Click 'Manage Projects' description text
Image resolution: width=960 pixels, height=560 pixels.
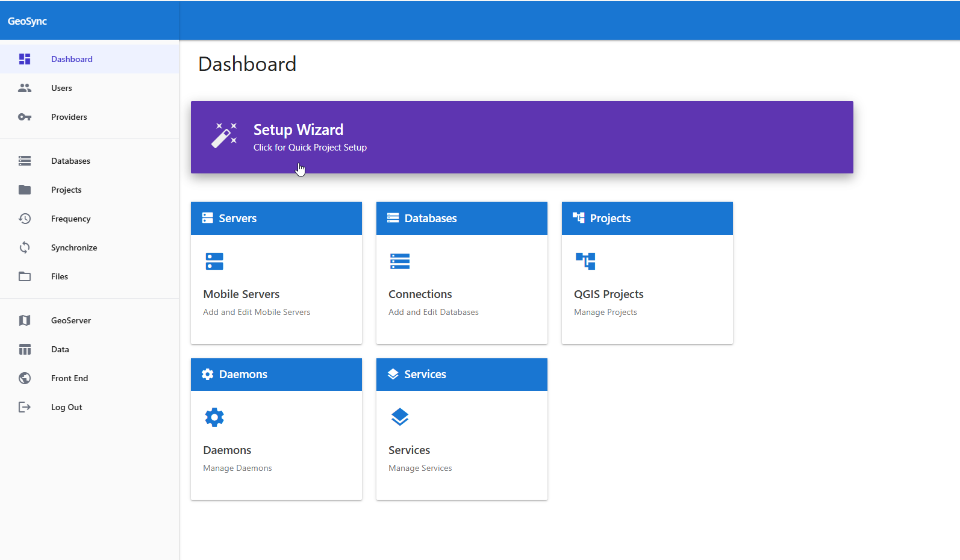(605, 312)
